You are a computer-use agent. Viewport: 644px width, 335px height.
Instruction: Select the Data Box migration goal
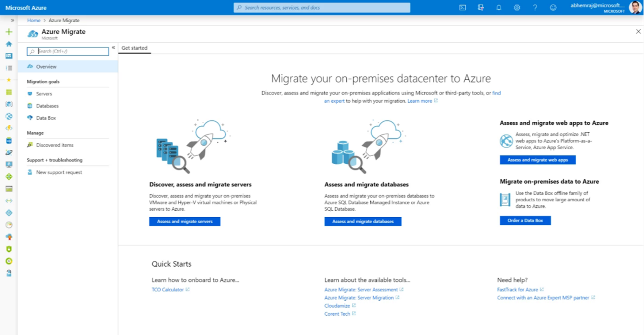[x=46, y=118]
